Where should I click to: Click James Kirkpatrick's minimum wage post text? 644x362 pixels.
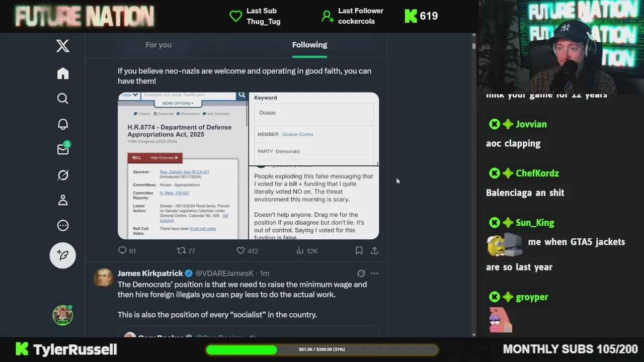(242, 300)
